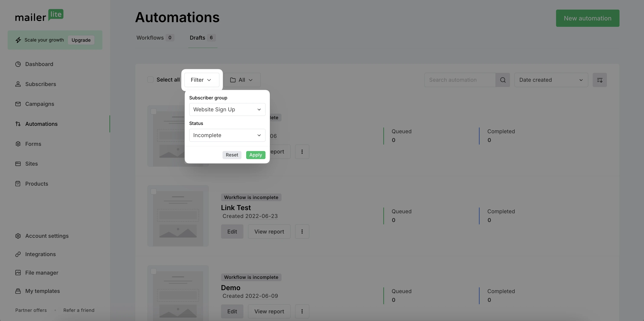Click the Link Test automation title

236,208
